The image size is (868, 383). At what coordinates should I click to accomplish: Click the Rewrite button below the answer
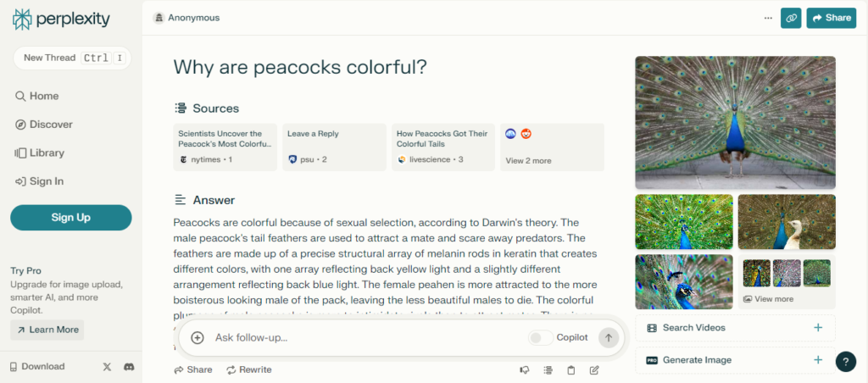click(248, 369)
